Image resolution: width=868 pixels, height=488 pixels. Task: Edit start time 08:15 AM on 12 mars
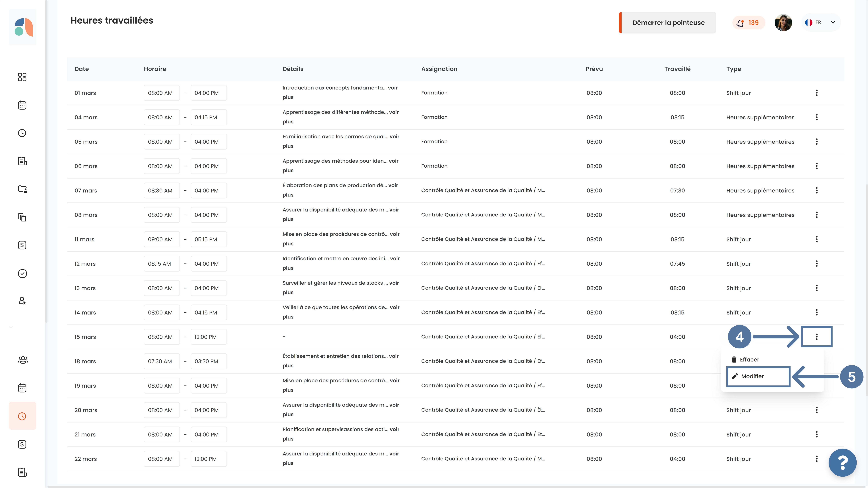click(162, 264)
